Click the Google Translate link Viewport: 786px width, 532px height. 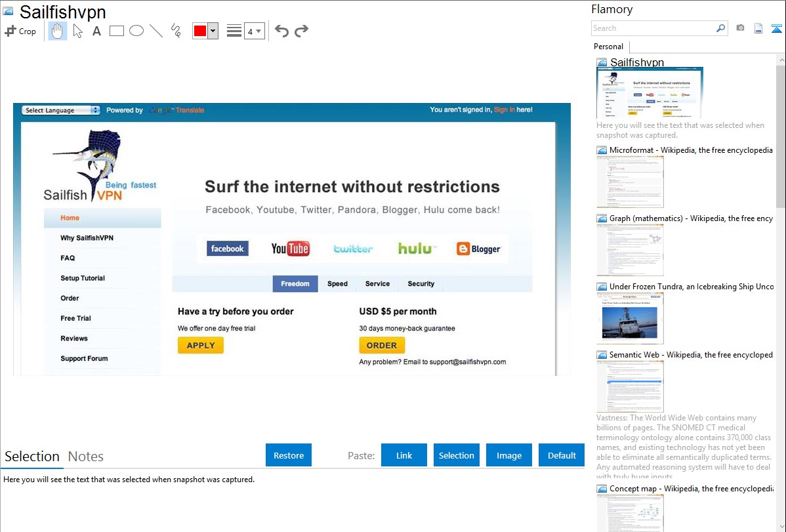(x=176, y=110)
